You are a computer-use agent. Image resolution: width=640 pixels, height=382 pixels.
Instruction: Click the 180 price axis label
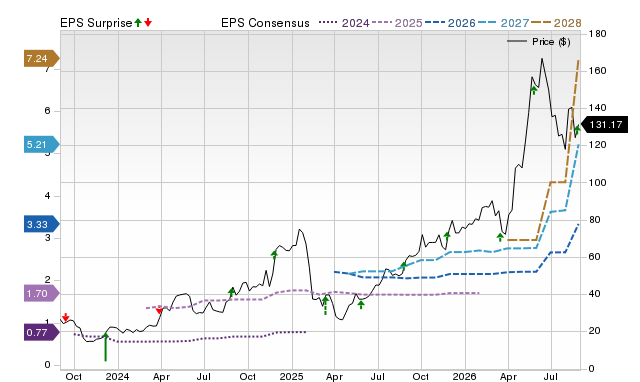[598, 34]
